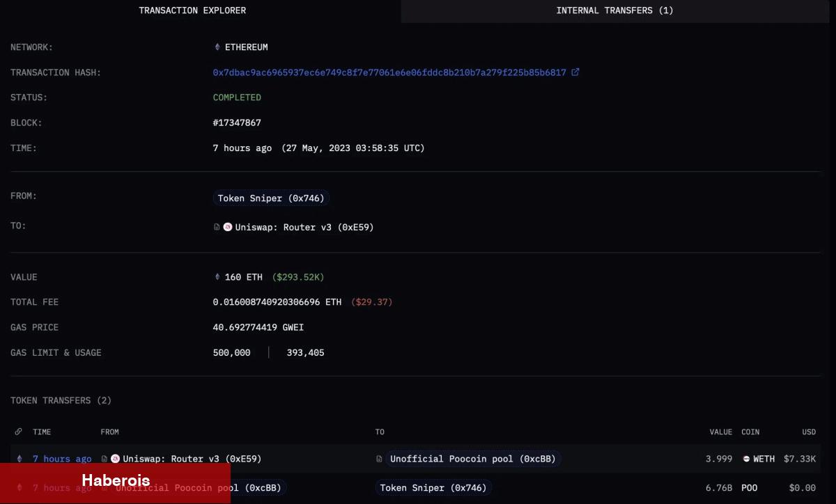Select the 6.76B transfer value
Screen dimensions: 836x504
coord(718,488)
